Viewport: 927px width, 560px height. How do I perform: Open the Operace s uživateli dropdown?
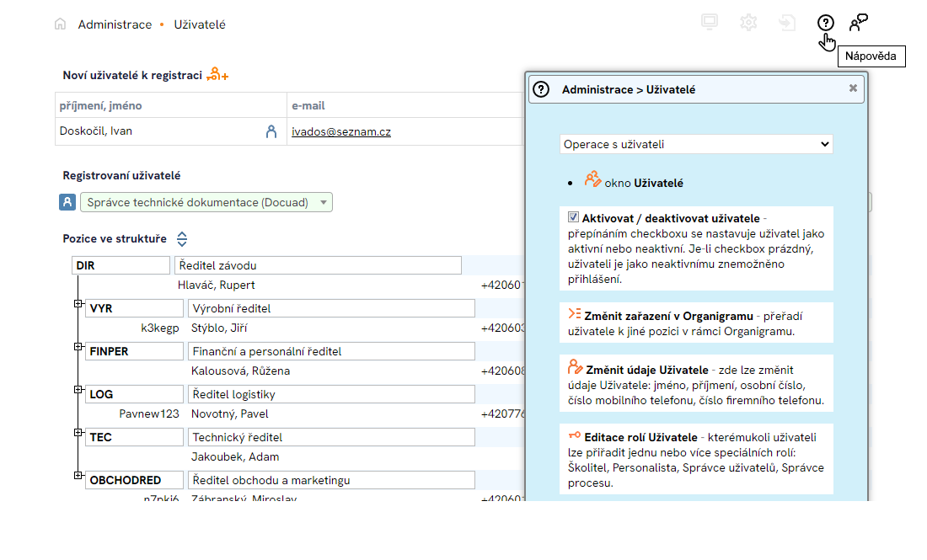point(696,144)
